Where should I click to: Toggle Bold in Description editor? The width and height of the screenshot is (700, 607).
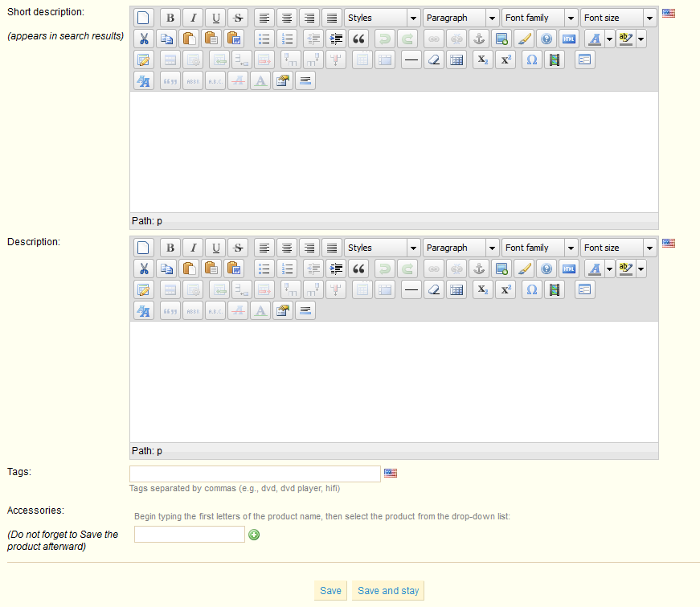coord(170,248)
